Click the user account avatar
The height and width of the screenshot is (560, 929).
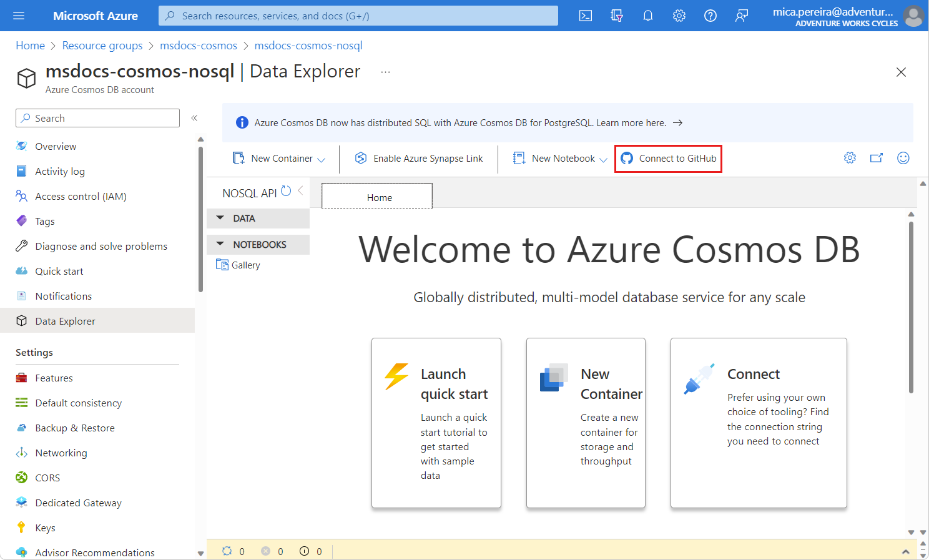pyautogui.click(x=913, y=16)
